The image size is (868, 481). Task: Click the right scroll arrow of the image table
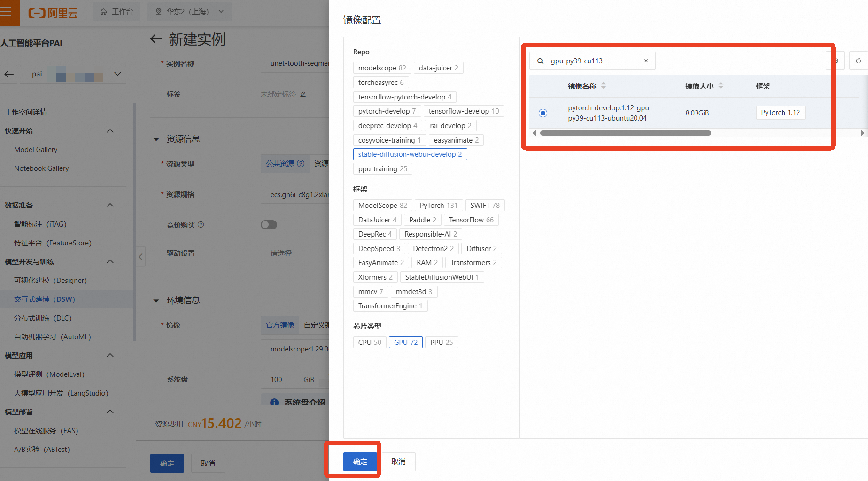pos(862,133)
